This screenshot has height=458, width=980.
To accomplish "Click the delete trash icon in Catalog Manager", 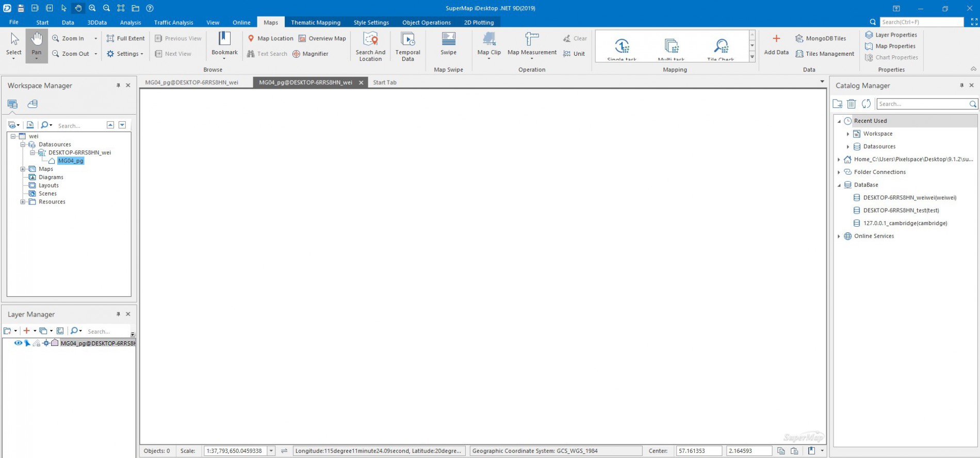I will tap(852, 104).
